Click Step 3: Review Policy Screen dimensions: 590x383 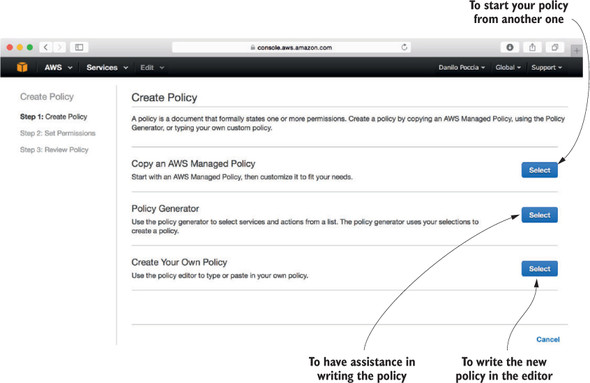point(54,150)
